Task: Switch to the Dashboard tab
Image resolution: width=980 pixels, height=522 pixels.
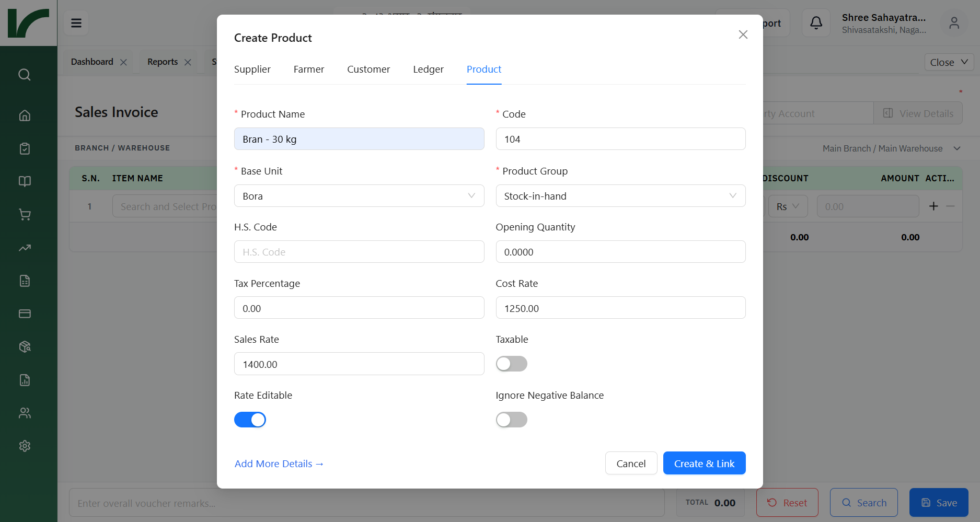Action: [x=92, y=62]
